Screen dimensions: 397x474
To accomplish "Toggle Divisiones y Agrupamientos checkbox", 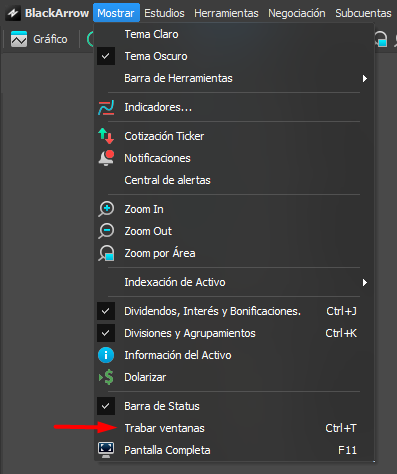I will click(x=106, y=333).
